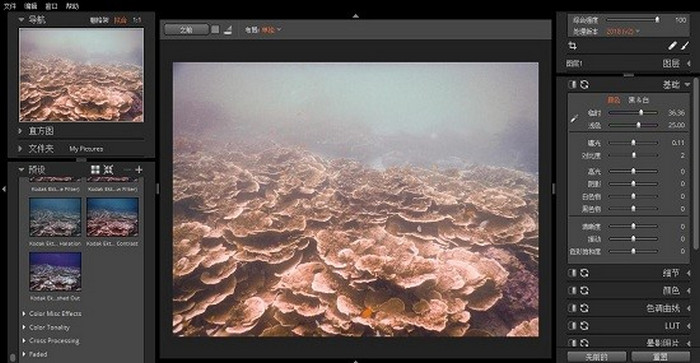This screenshot has height=363, width=700.
Task: Toggle the LUT panel enable switch
Action: tap(572, 325)
